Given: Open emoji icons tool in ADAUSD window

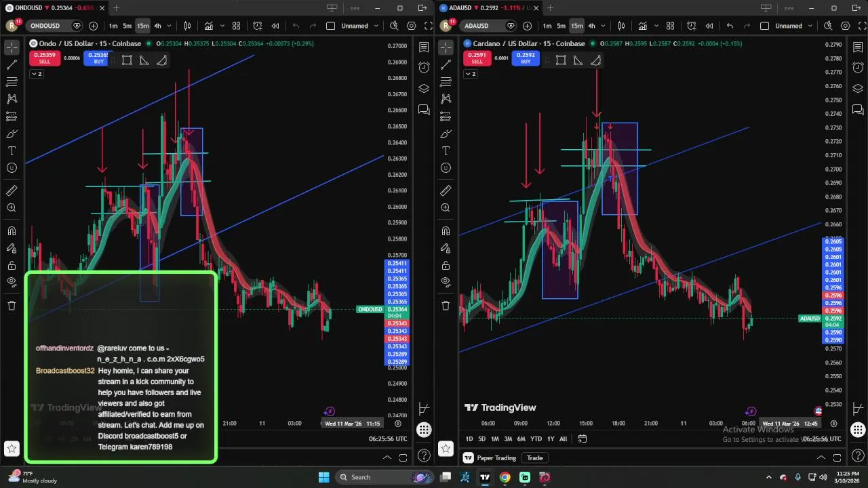Looking at the screenshot, I should click(446, 167).
